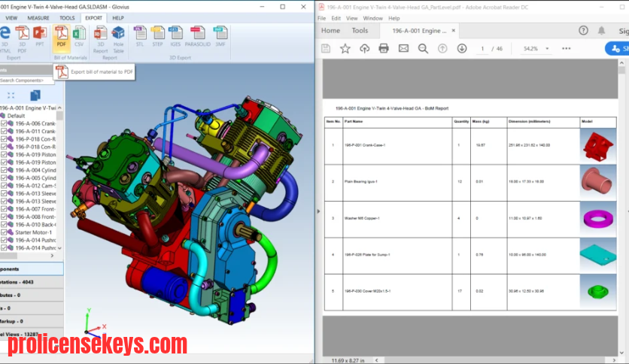Toggle visibility of 196-A-004 Cylinder
Viewport: 629px width, 364px height.
tap(4, 170)
